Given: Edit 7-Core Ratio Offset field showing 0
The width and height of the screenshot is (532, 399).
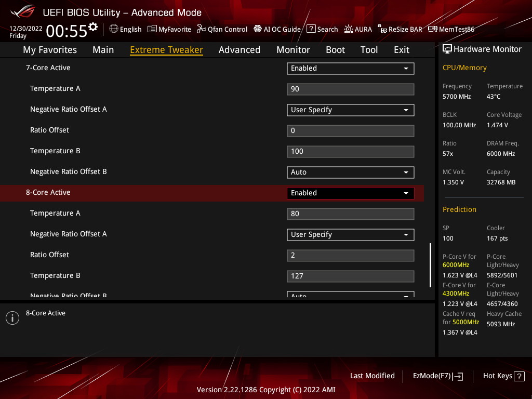Looking at the screenshot, I should [351, 130].
